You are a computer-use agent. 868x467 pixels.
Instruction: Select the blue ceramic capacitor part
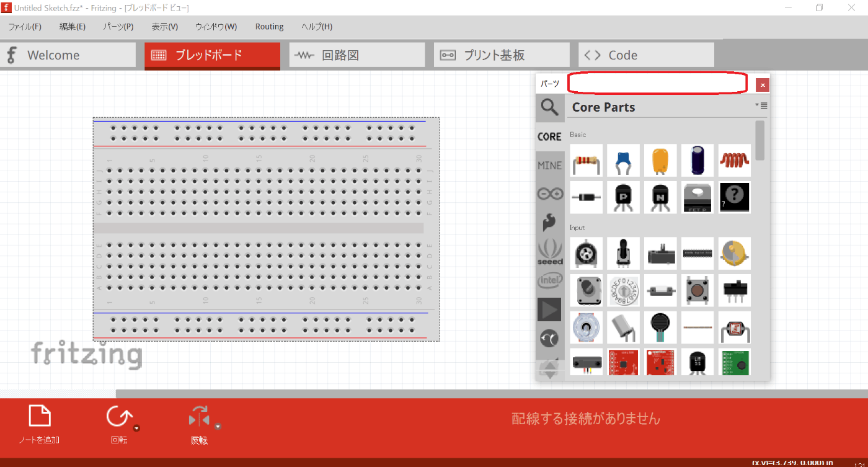point(623,161)
